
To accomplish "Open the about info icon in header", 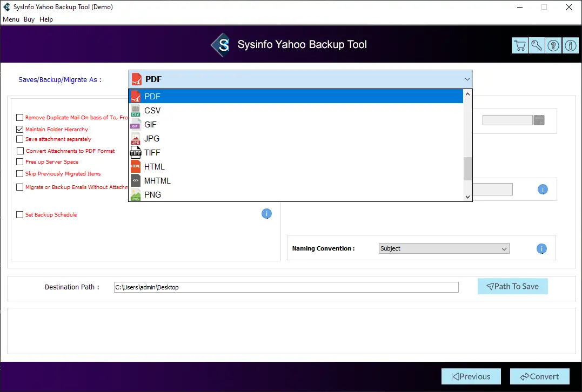I will [x=570, y=46].
